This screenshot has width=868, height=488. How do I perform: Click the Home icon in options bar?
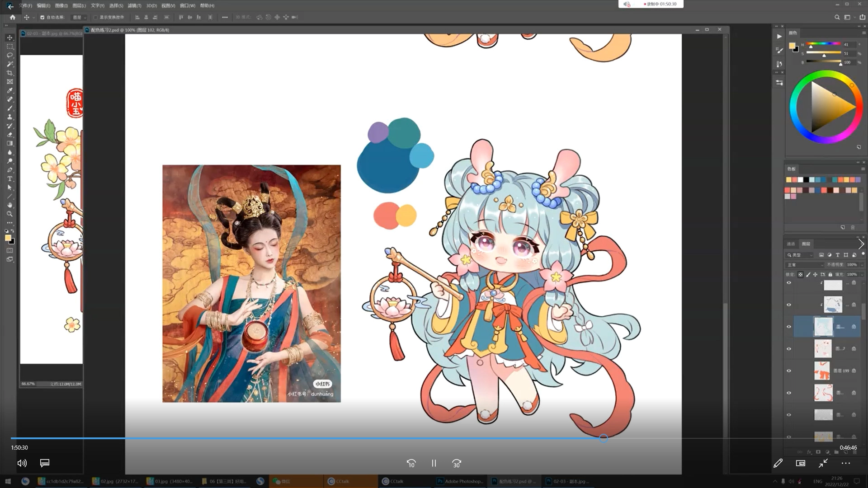point(13,17)
